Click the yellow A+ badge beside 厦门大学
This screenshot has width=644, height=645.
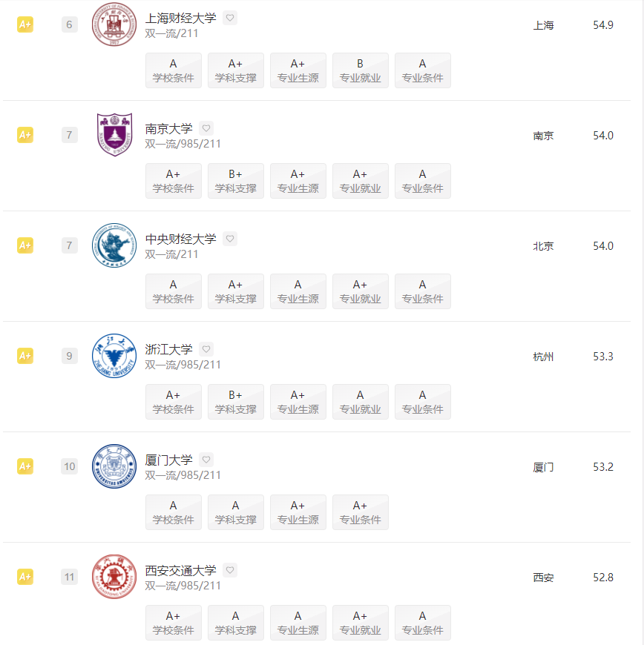[x=25, y=466]
